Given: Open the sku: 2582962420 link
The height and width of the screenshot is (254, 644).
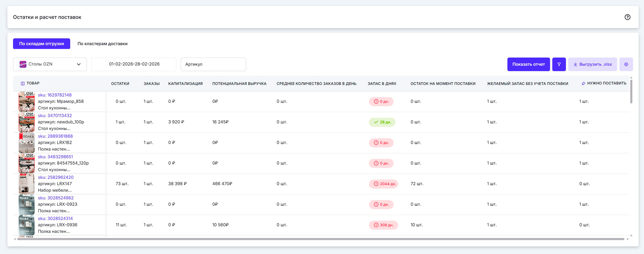Looking at the screenshot, I should click(x=56, y=177).
